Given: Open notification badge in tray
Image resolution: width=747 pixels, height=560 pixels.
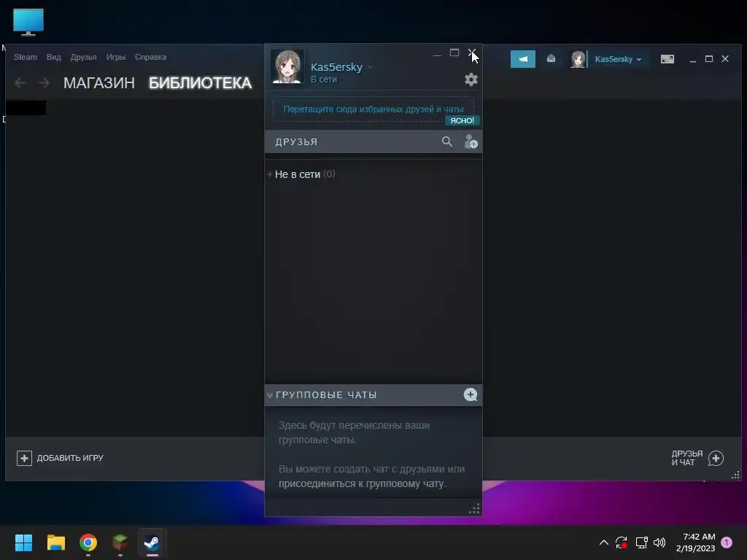Looking at the screenshot, I should point(727,542).
